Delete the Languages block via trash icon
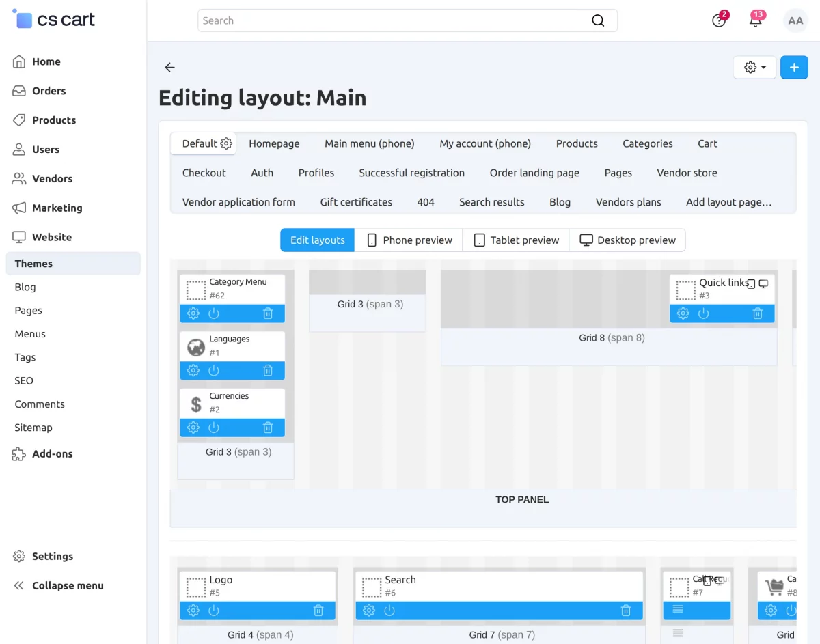Image resolution: width=820 pixels, height=644 pixels. click(268, 370)
